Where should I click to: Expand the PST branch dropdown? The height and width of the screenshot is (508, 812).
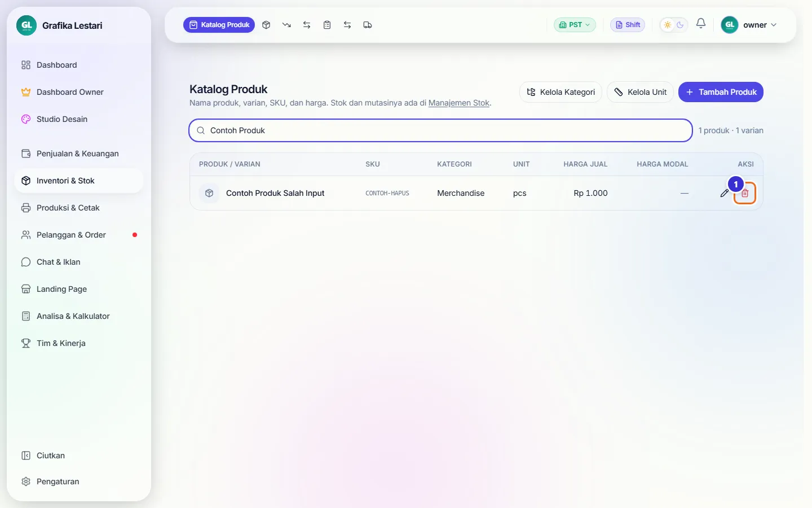[575, 25]
